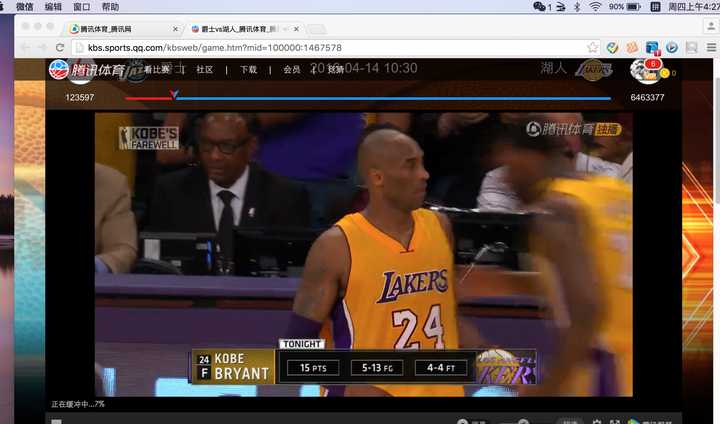The image size is (720, 424).
Task: Click the user avatar with notification badge
Action: 643,70
